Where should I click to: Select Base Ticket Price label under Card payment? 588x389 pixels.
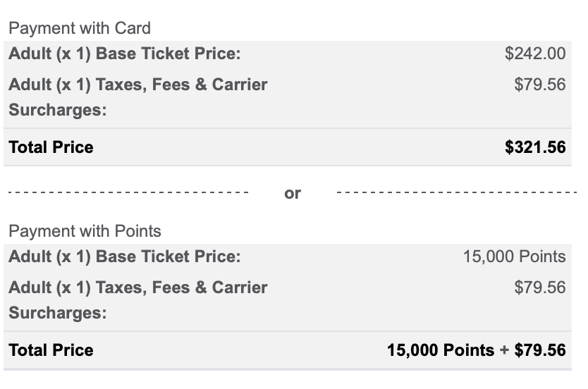point(168,54)
